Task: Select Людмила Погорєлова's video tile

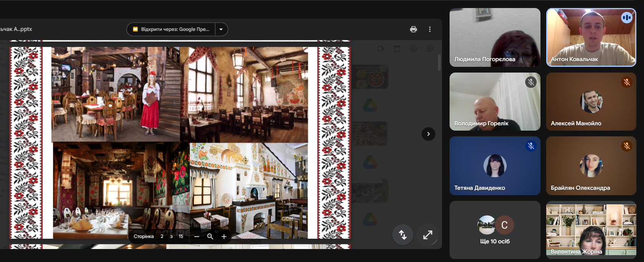Action: tap(495, 37)
